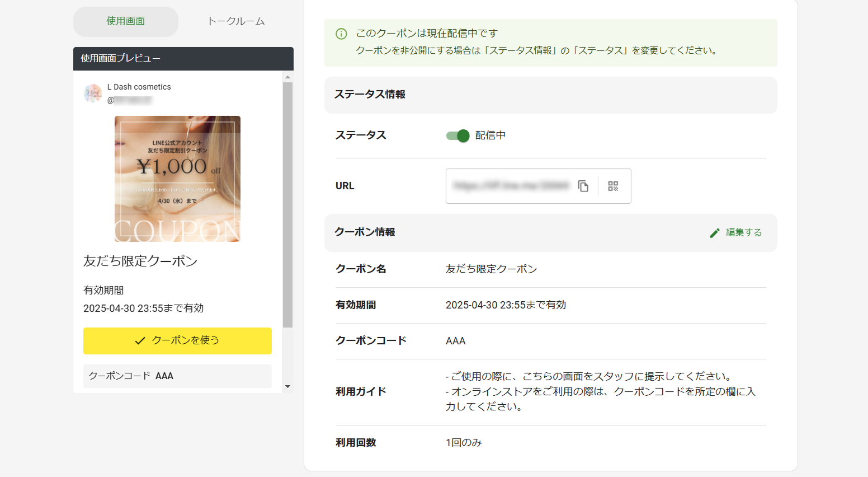Click the preview panel scrollbar thumb
The width and height of the screenshot is (868, 477).
(287, 204)
